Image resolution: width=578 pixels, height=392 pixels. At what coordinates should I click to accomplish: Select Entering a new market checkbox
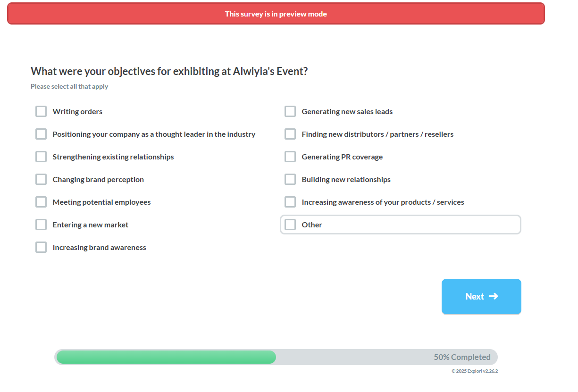point(41,225)
